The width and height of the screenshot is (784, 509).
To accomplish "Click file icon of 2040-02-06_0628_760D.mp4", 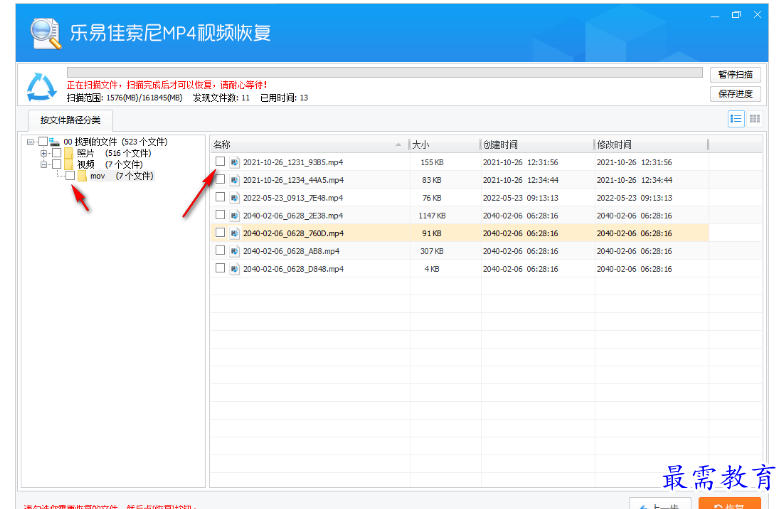I will point(234,234).
